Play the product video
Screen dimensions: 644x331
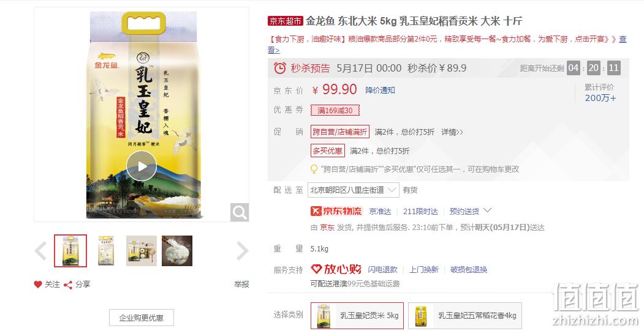142,166
